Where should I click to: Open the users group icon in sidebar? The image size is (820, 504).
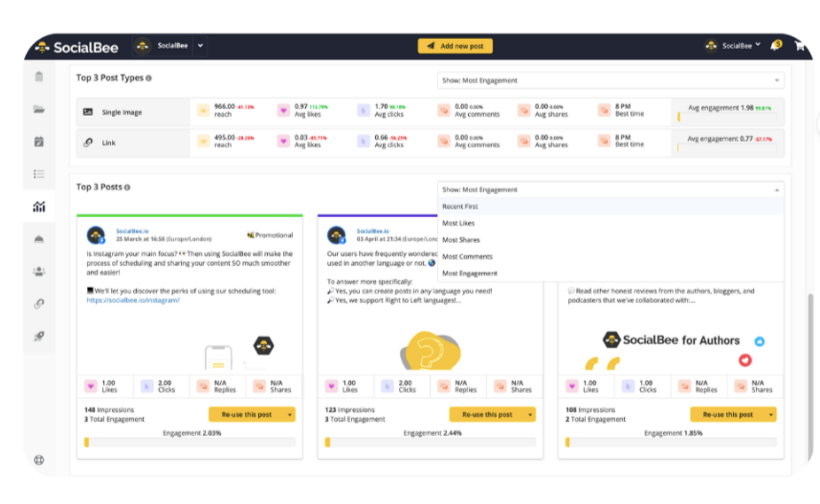point(38,272)
